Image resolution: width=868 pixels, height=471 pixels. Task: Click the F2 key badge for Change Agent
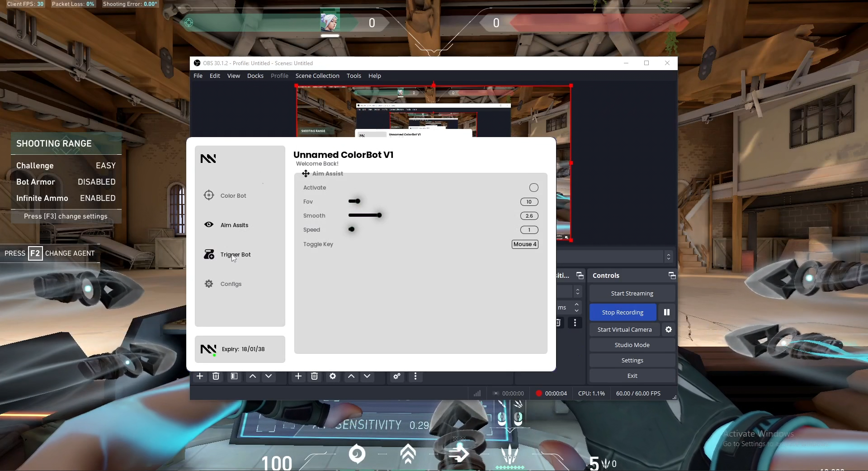(x=35, y=253)
